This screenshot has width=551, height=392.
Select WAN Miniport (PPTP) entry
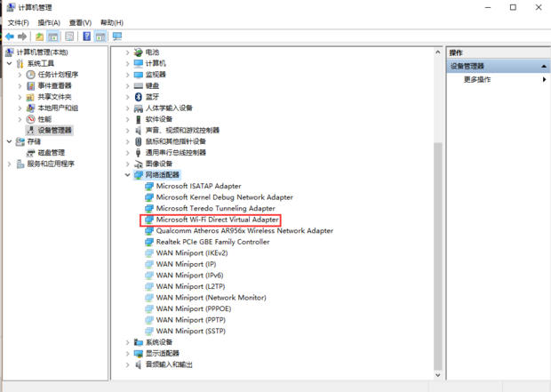pyautogui.click(x=191, y=320)
